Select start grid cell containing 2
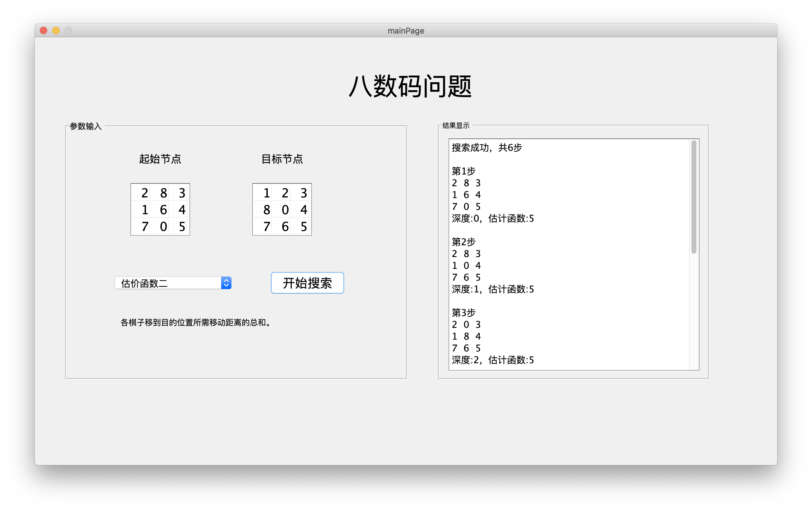812x511 pixels. coord(145,193)
